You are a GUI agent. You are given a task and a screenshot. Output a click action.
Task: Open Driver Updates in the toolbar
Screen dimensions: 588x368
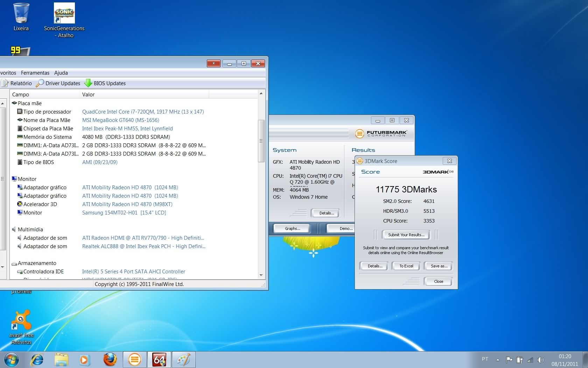click(58, 83)
